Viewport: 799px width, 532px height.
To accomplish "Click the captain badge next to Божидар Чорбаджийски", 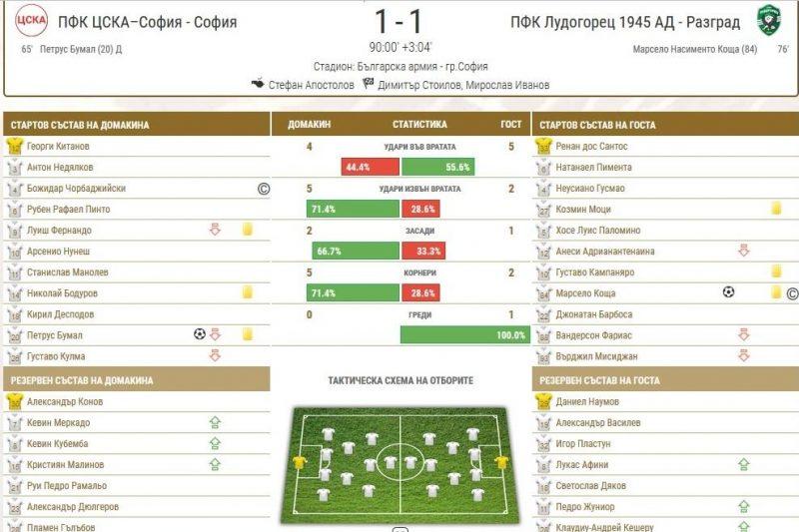I will tap(264, 189).
